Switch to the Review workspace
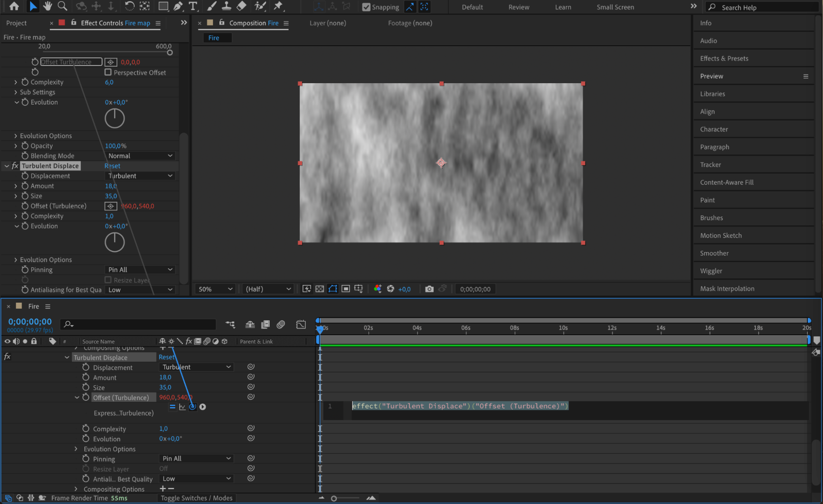 518,7
